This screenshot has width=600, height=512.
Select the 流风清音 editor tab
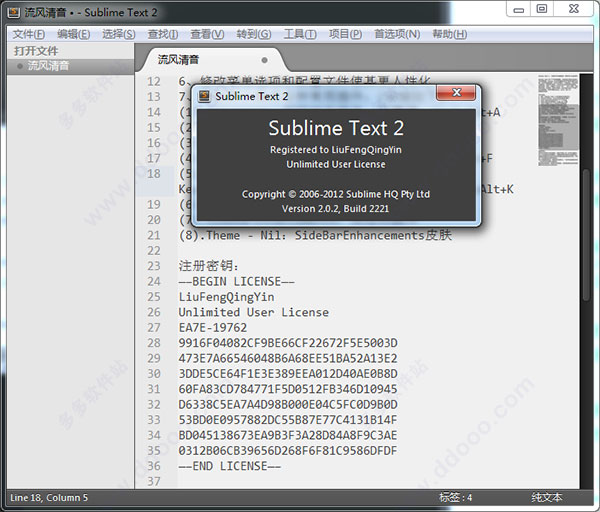click(213, 60)
